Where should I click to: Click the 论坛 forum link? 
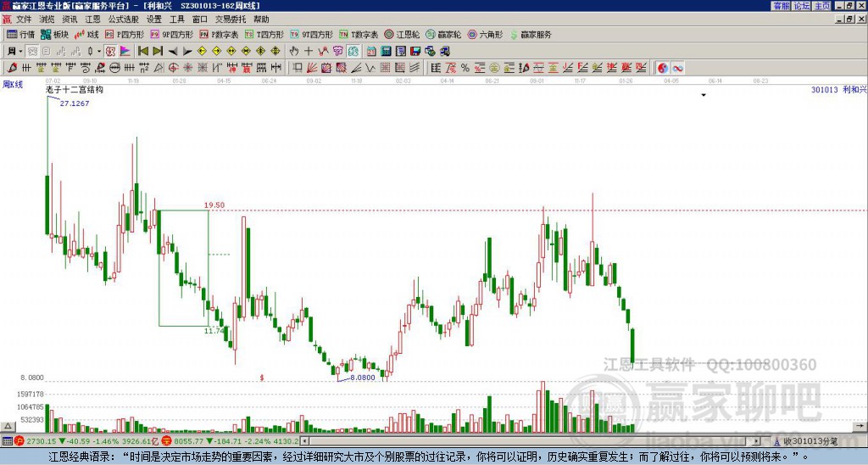click(801, 6)
